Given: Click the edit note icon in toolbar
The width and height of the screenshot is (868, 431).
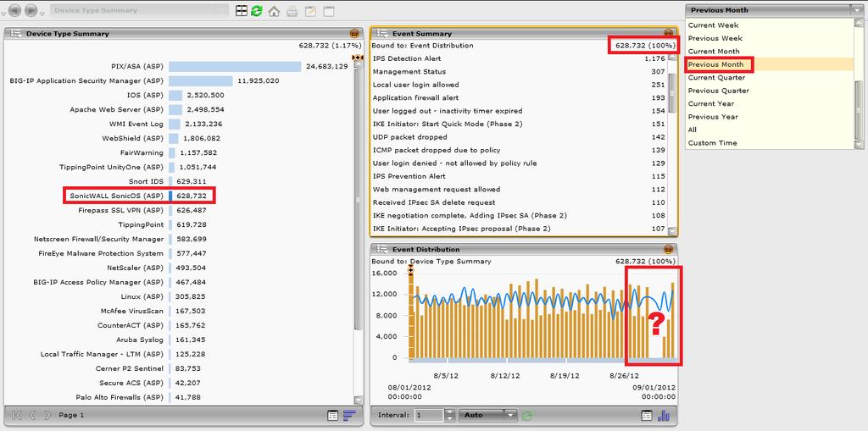Looking at the screenshot, I should coord(310,10).
